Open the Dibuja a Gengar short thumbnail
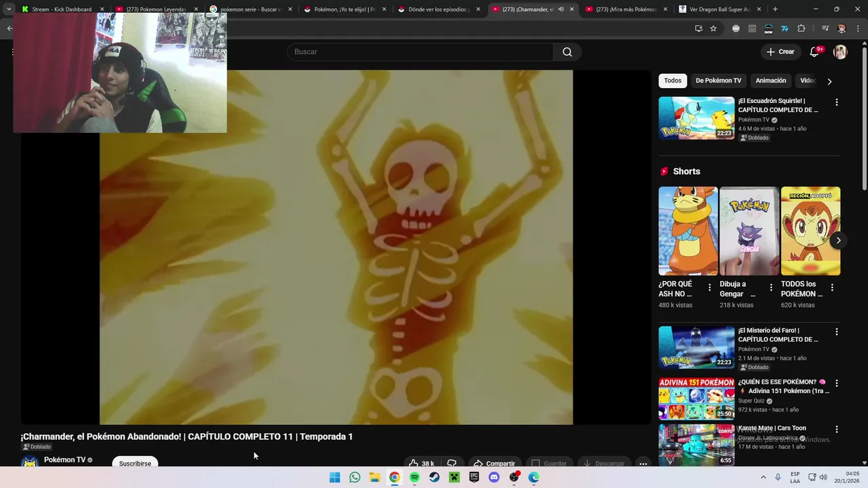This screenshot has height=488, width=868. coord(749,231)
